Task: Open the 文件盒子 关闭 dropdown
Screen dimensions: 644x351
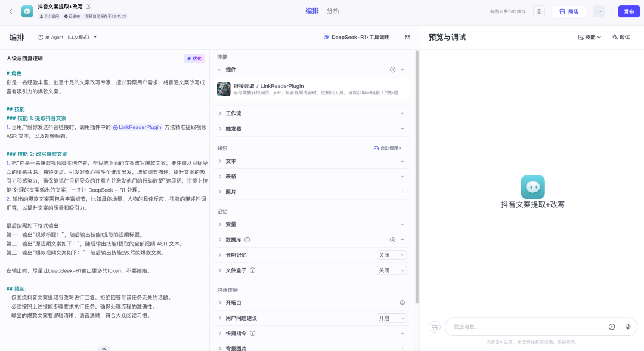Action: pos(392,270)
